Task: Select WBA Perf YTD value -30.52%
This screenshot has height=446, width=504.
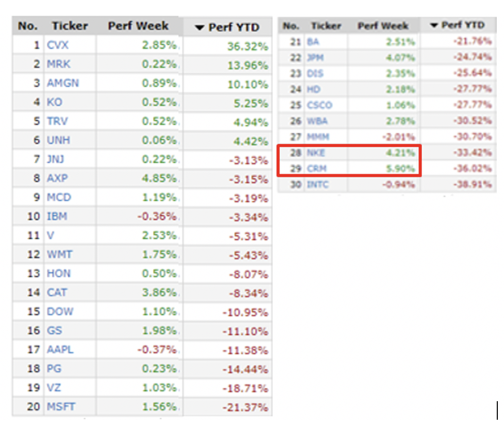Action: pyautogui.click(x=472, y=121)
